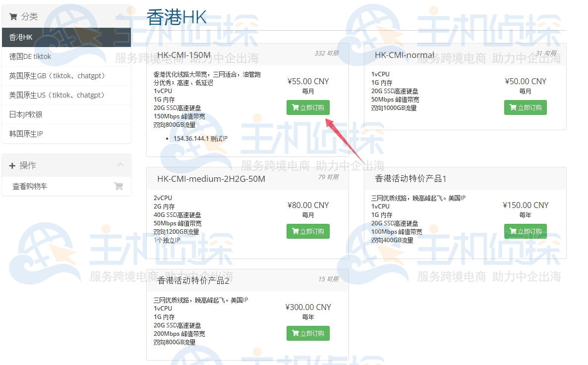Click the plus icon in 操作 header

pos(12,165)
